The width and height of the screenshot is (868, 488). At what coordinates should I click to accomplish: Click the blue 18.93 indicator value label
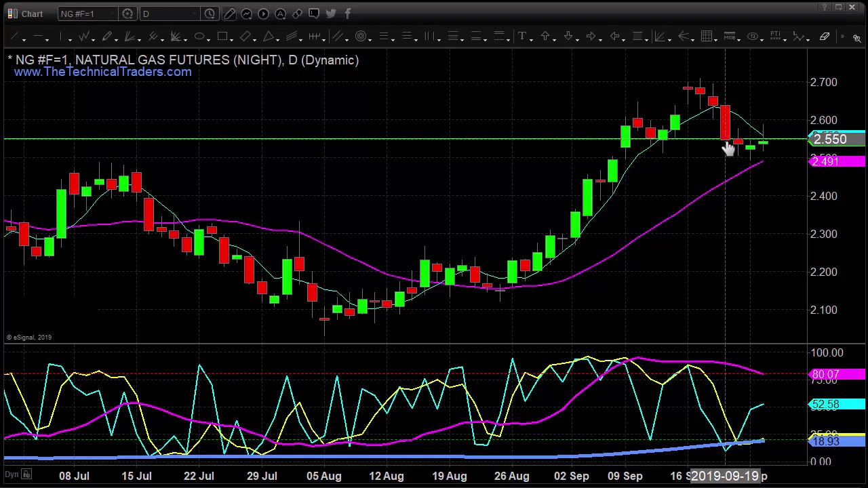tap(837, 441)
